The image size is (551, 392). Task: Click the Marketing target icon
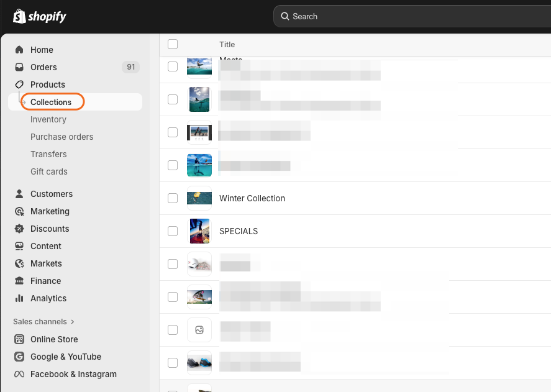tap(19, 211)
